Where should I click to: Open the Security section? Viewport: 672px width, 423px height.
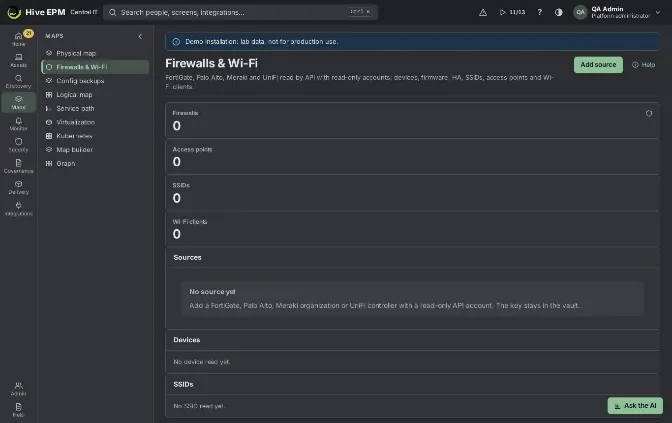tap(18, 145)
